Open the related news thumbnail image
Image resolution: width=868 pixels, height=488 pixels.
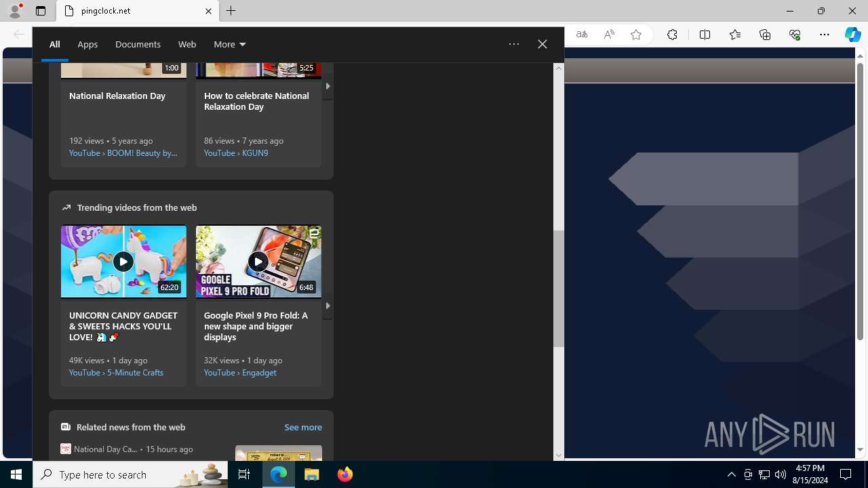click(x=279, y=453)
